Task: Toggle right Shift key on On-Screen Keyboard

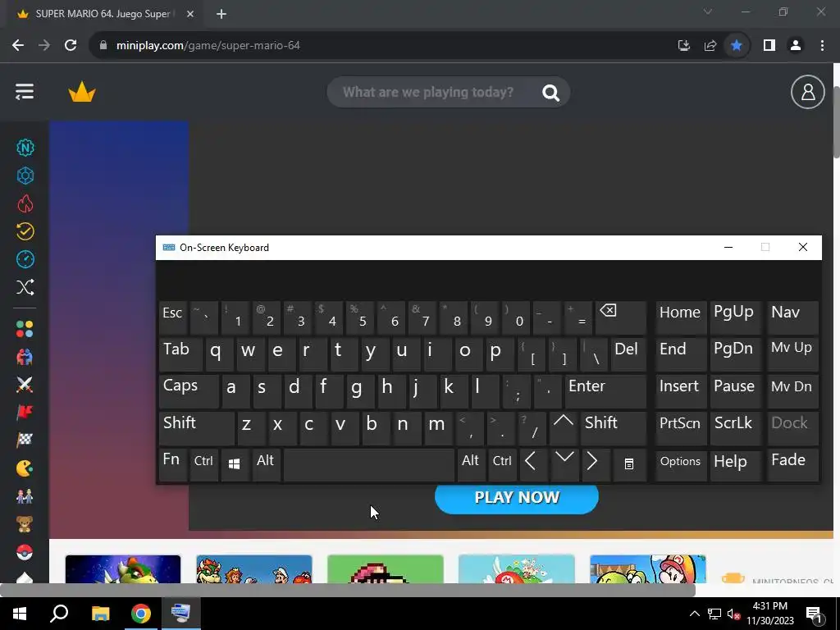Action: (x=614, y=427)
